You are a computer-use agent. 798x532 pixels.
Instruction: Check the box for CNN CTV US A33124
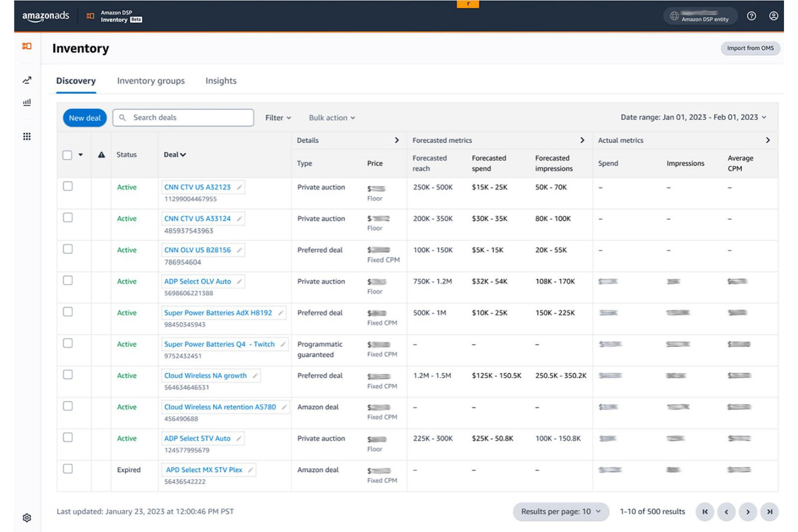click(x=68, y=218)
